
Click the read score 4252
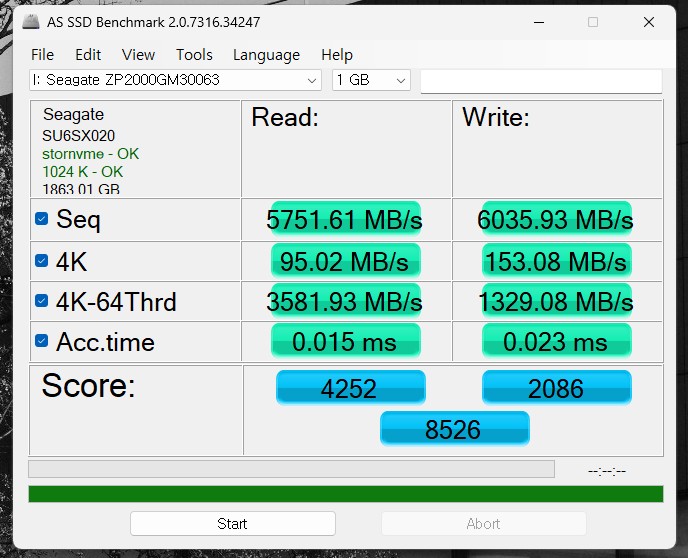coord(350,388)
